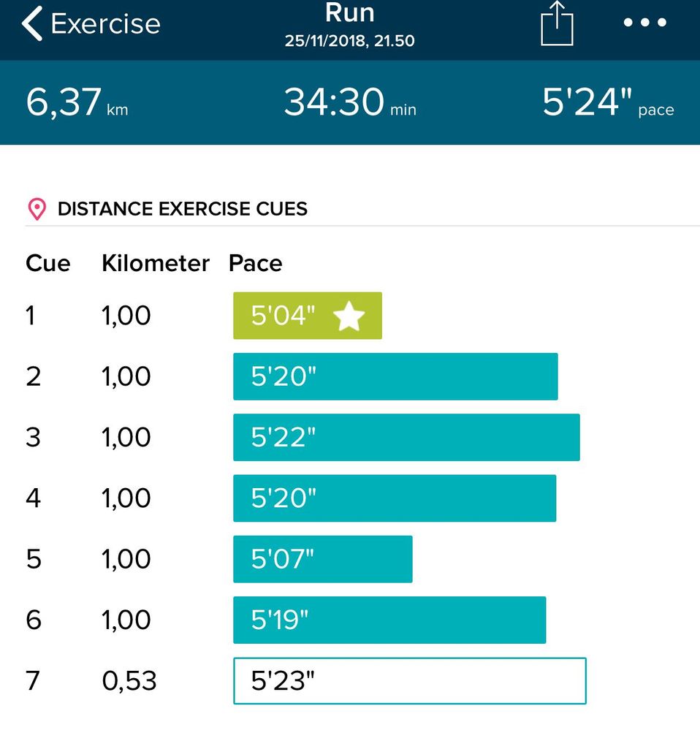Viewport: 700px width, 730px height.
Task: Tap the Cue column header
Action: [48, 264]
